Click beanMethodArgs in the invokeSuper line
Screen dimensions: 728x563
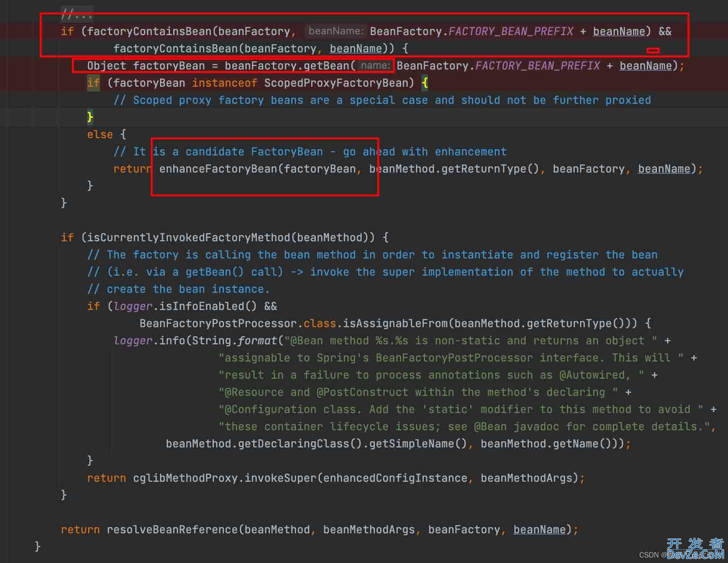526,478
